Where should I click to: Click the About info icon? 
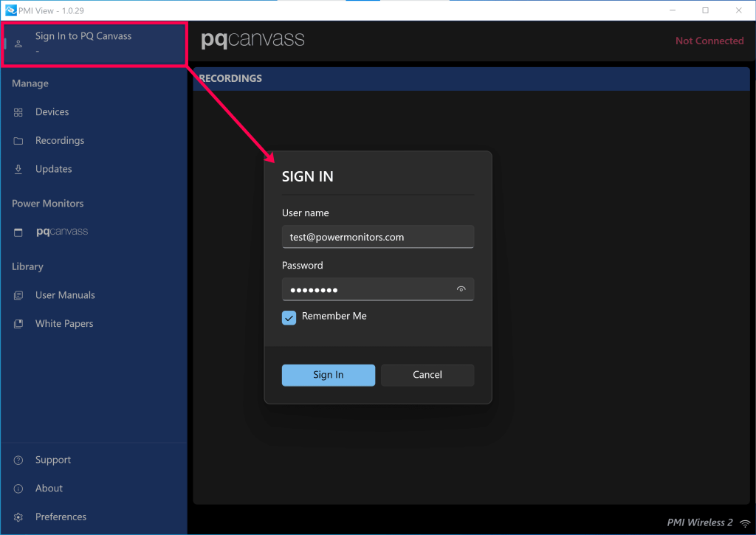tap(18, 489)
